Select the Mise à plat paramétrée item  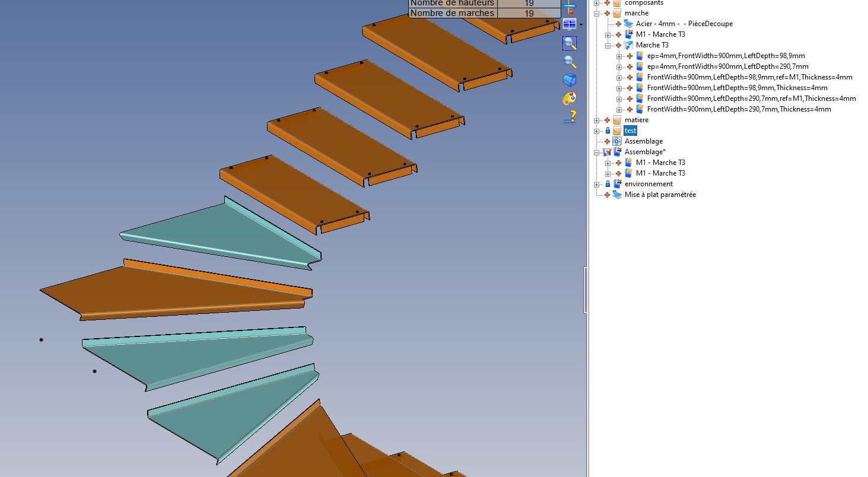pos(660,195)
